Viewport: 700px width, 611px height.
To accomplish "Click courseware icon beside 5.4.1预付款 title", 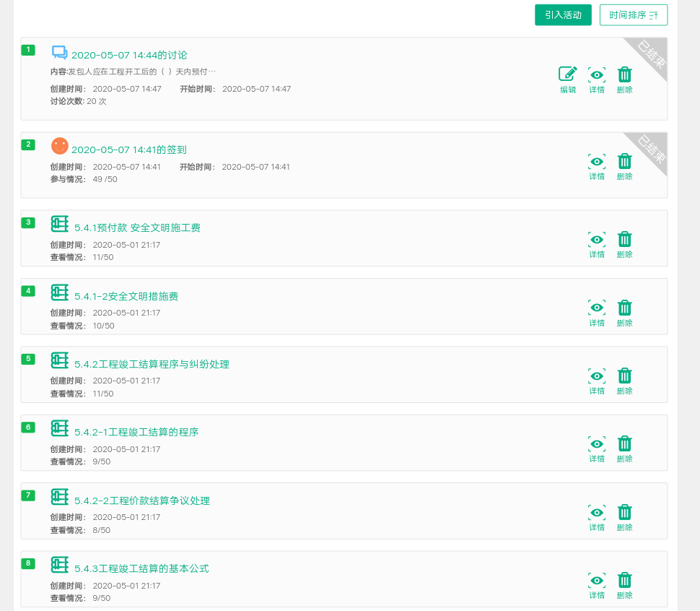I will [59, 224].
